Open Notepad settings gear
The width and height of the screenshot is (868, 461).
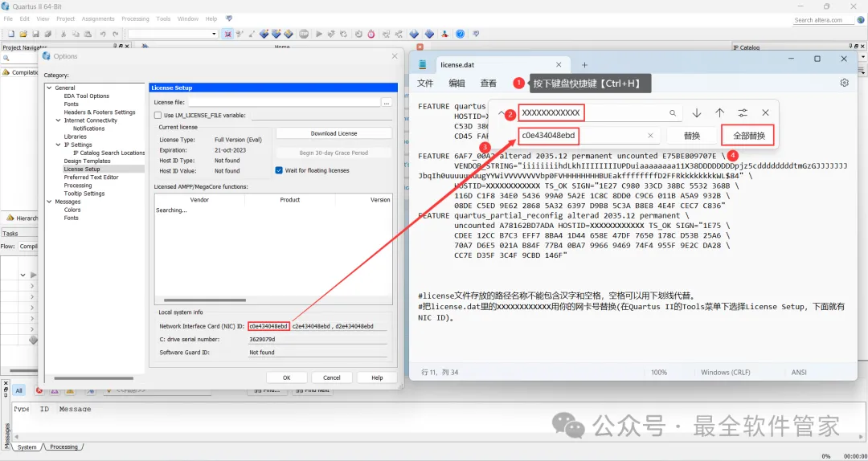[x=844, y=83]
